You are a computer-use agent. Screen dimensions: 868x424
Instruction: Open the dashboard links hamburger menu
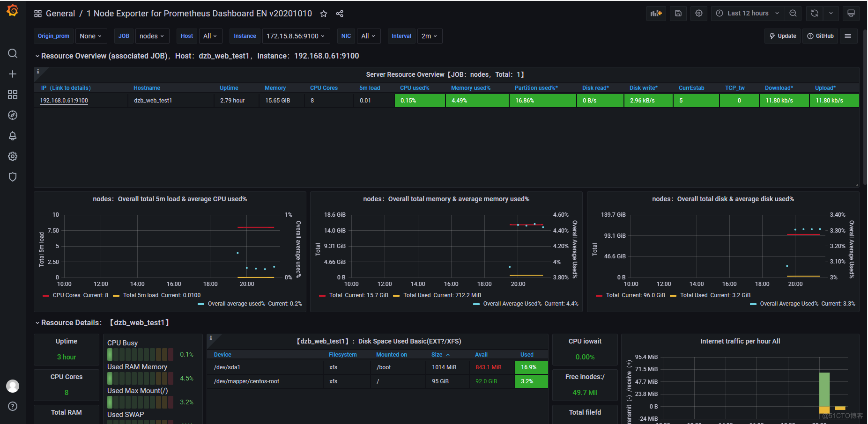(x=848, y=36)
